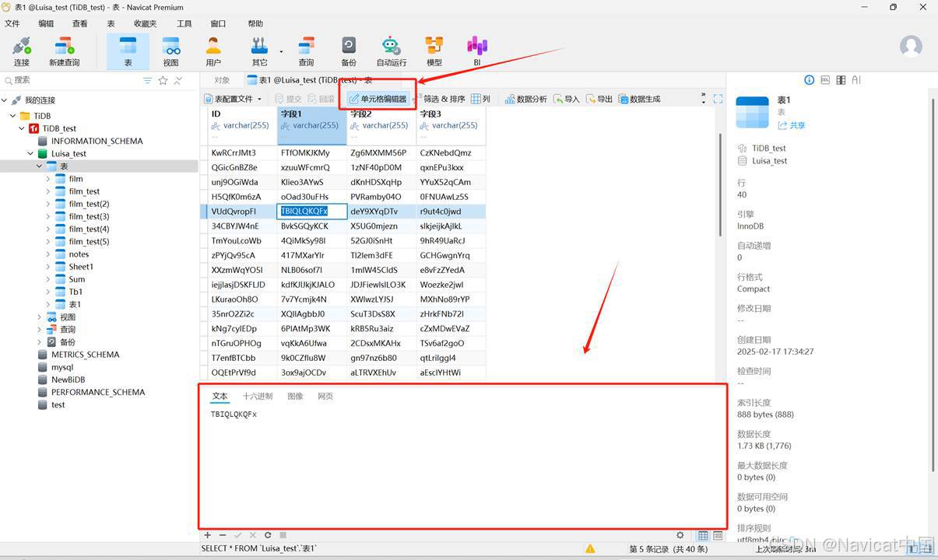The width and height of the screenshot is (938, 560).
Task: Switch to the 十六进制 hex tab
Action: 258,396
